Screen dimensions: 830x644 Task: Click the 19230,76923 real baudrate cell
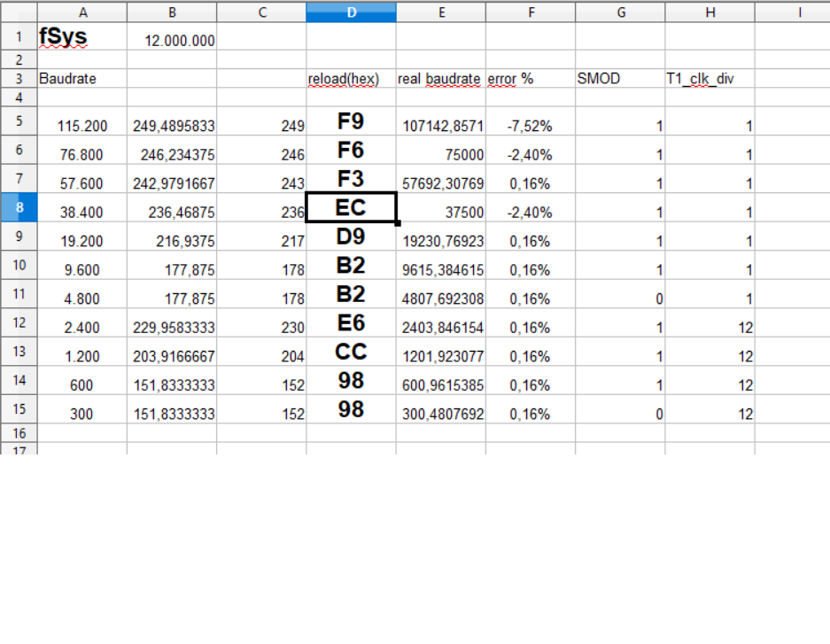coord(441,236)
